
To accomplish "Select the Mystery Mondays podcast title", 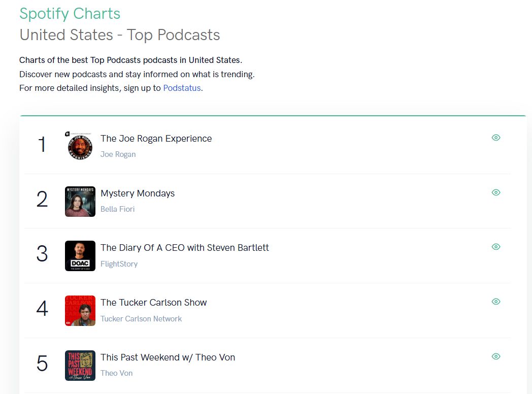I will click(x=138, y=193).
